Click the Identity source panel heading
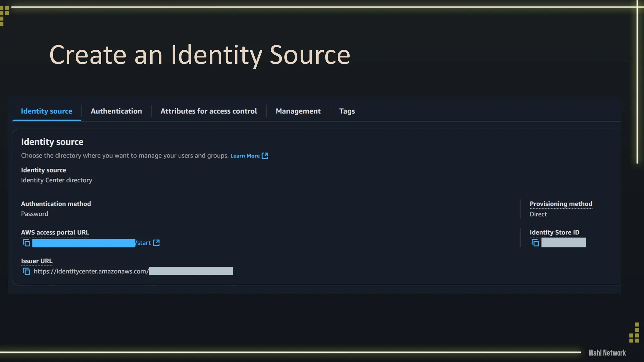 click(x=52, y=142)
